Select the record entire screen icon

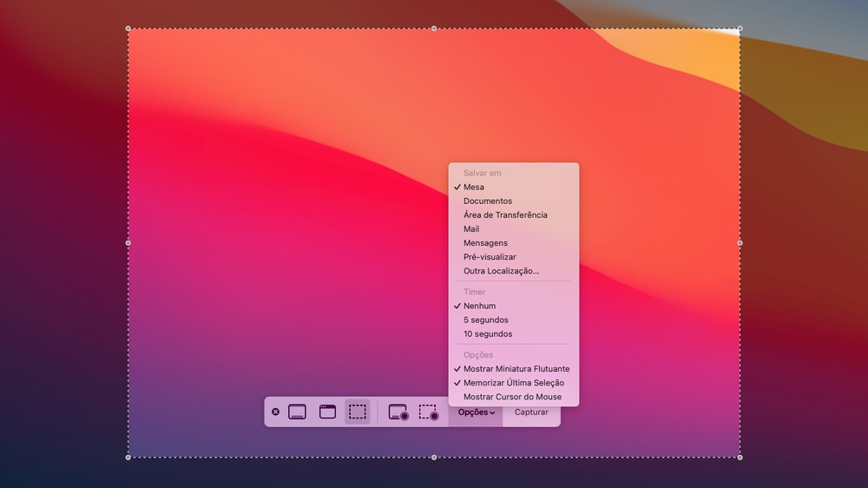pos(398,412)
